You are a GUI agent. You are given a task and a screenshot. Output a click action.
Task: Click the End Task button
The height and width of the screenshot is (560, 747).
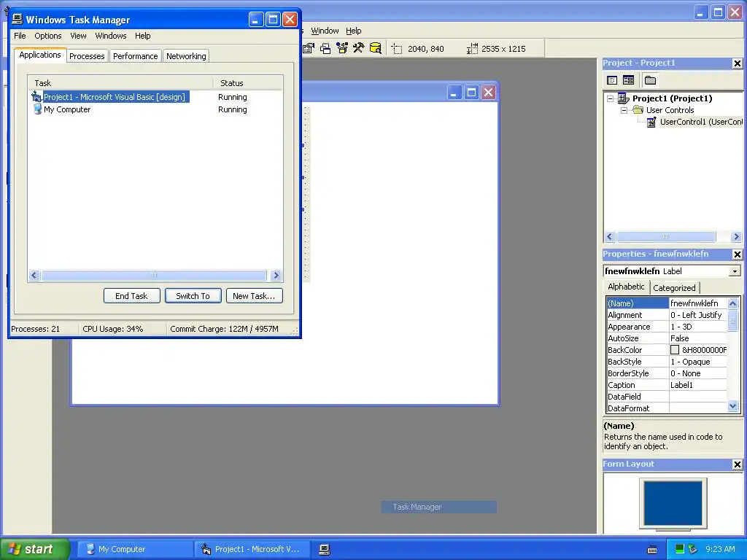(x=131, y=296)
